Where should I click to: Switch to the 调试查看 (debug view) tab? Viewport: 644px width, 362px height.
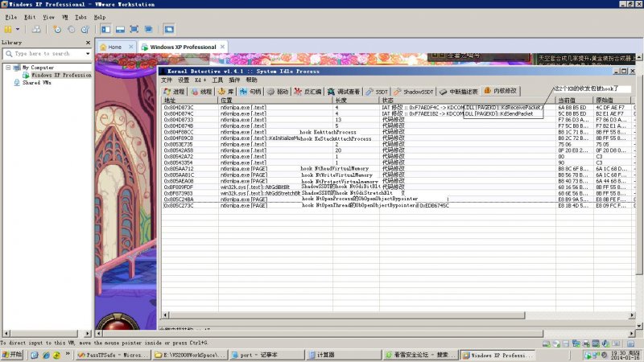point(344,92)
